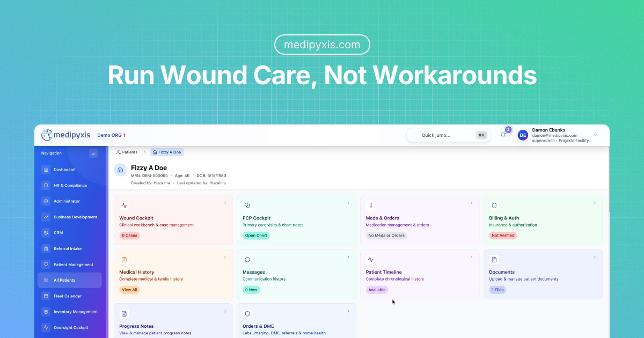The width and height of the screenshot is (644, 338).
Task: Focus the Quick jump search field
Action: [x=449, y=135]
